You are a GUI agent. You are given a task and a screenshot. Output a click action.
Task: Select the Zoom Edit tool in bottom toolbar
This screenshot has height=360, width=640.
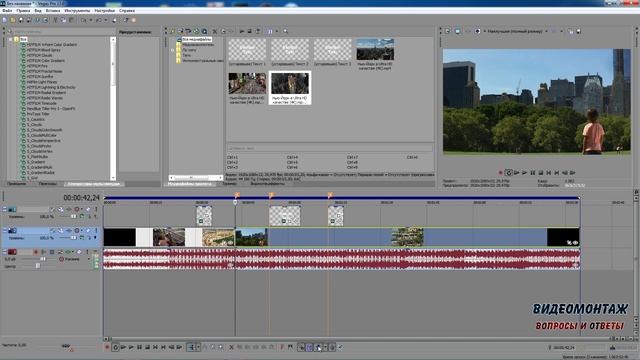pyautogui.click(x=221, y=347)
